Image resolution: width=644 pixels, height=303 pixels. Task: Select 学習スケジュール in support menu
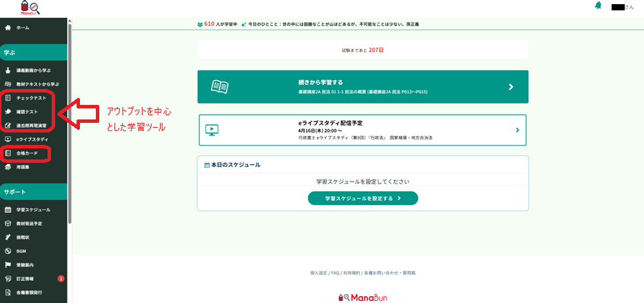click(32, 210)
